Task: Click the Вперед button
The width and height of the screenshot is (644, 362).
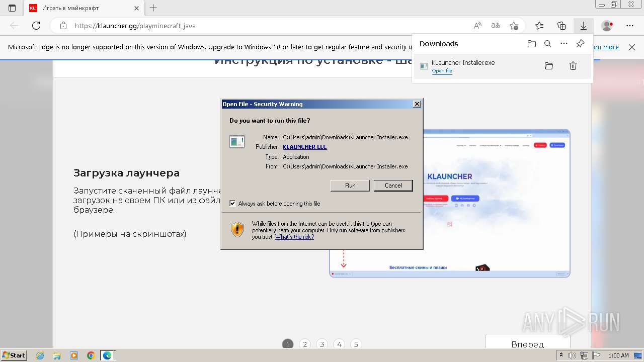Action: (527, 342)
